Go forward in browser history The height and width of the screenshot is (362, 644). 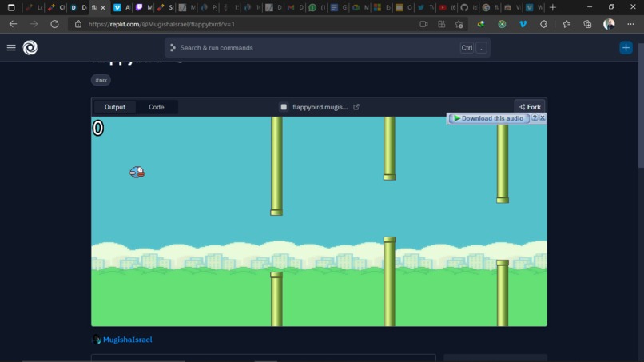[34, 24]
